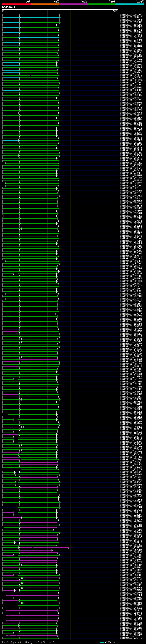Open hit UniRef100_C5YWT6
Viewport: 146px width, 644px height.
(131, 256)
